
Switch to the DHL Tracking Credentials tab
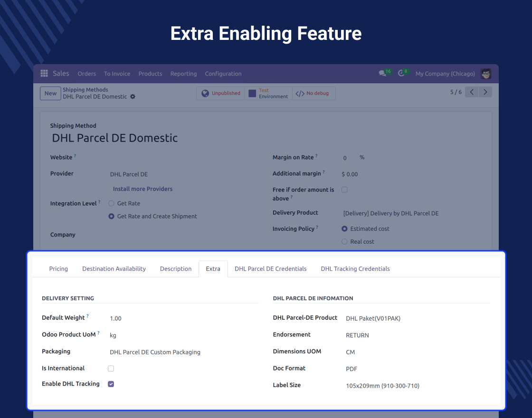pos(355,269)
